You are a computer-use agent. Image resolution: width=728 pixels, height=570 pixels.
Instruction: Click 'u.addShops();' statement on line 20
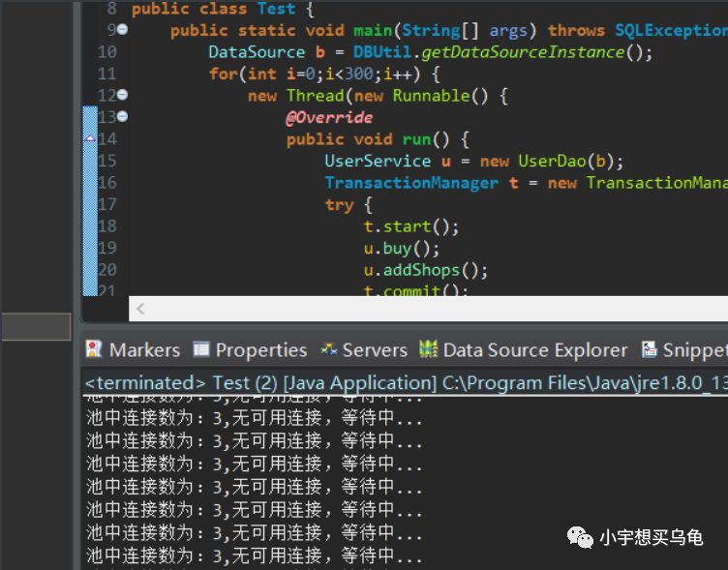pyautogui.click(x=426, y=270)
